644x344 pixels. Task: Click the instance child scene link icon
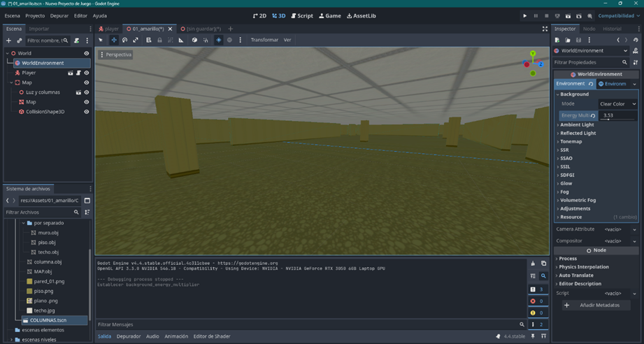tap(20, 41)
